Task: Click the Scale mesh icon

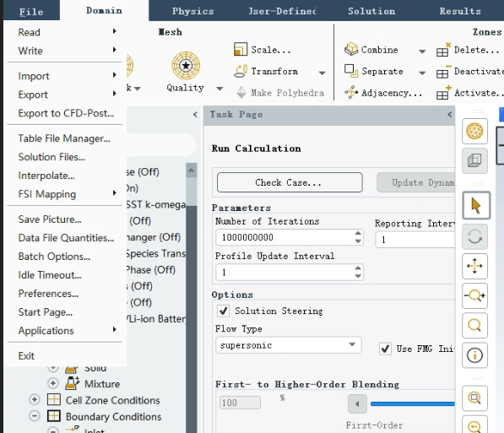Action: 241,50
